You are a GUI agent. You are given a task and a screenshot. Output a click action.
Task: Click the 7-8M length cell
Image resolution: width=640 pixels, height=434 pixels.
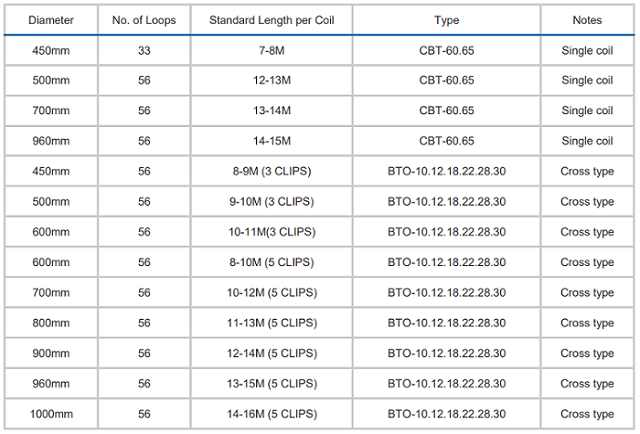(x=271, y=51)
